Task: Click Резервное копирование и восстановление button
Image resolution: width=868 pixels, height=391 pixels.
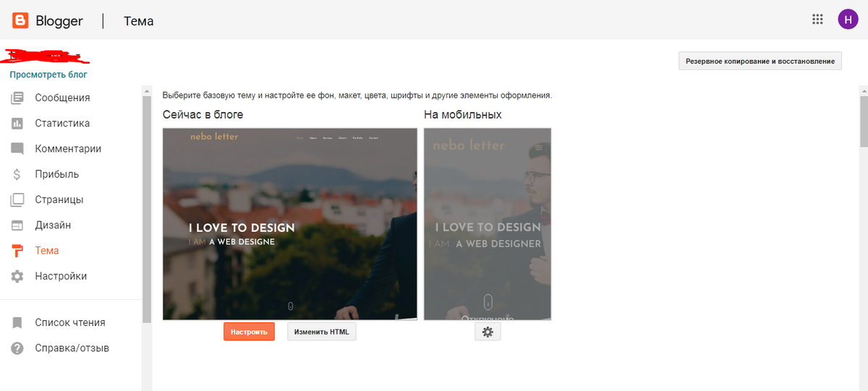Action: tap(760, 61)
